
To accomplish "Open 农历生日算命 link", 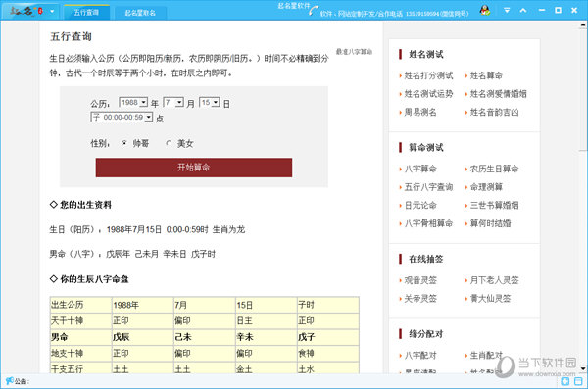I will 494,169.
